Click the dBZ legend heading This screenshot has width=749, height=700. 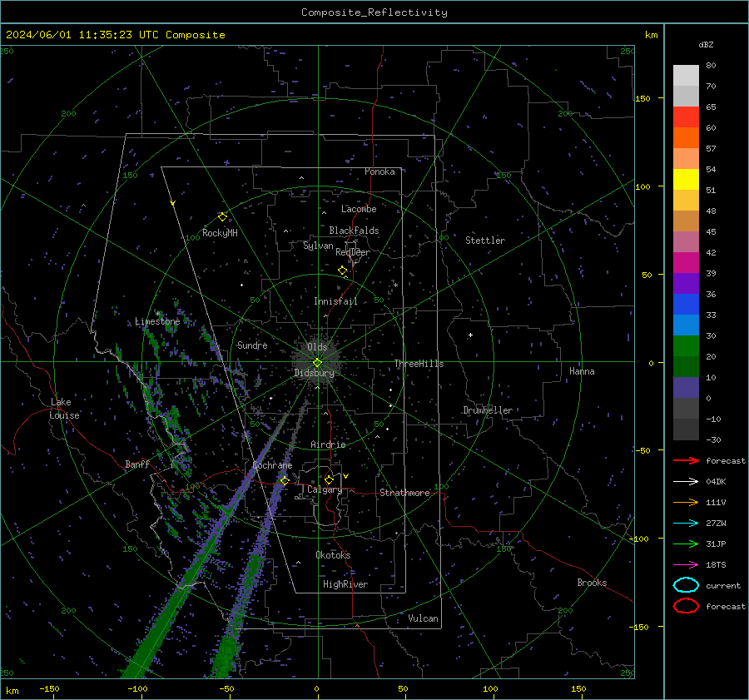(x=706, y=45)
